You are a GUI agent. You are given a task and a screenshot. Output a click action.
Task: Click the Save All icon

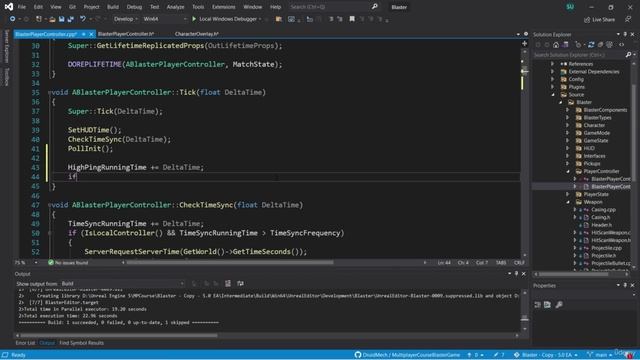(70, 19)
